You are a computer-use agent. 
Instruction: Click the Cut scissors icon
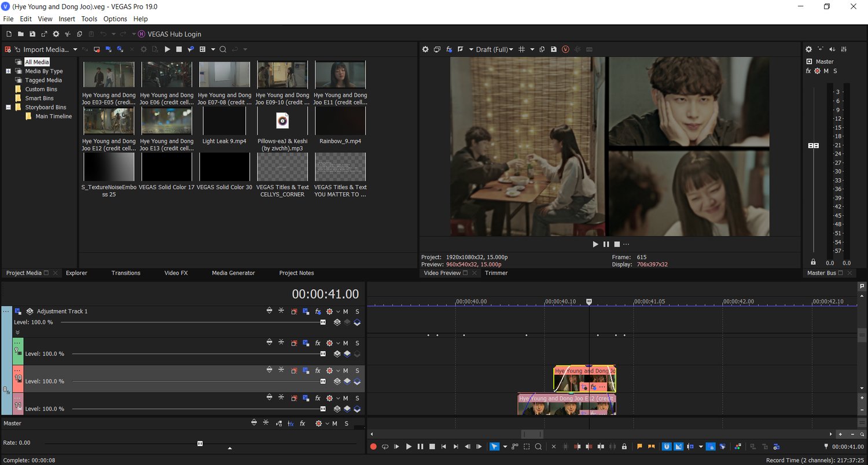[x=68, y=34]
